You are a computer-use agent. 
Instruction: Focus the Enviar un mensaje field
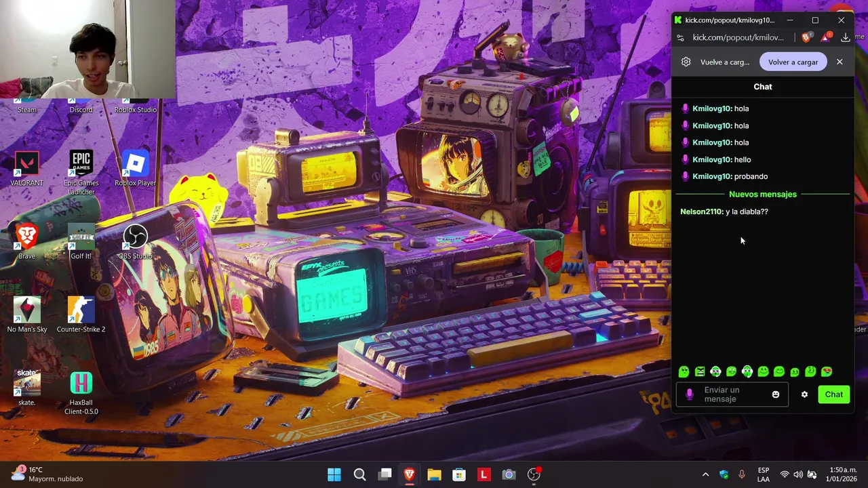732,394
